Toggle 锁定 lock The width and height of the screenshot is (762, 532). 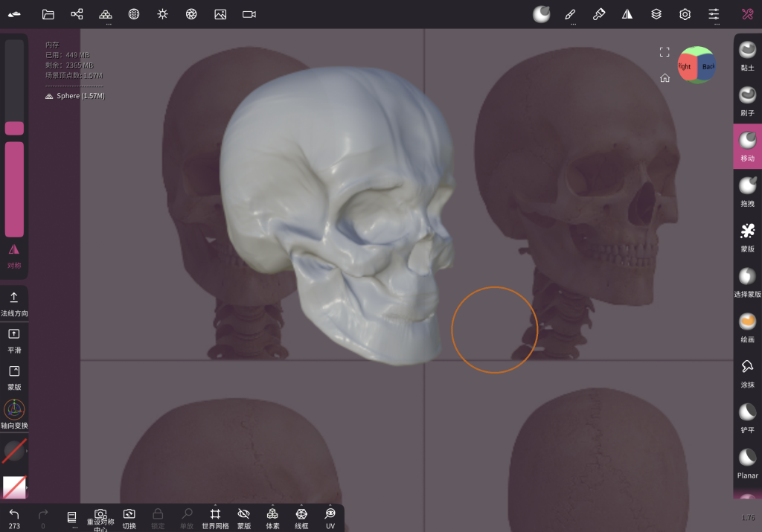pyautogui.click(x=158, y=519)
